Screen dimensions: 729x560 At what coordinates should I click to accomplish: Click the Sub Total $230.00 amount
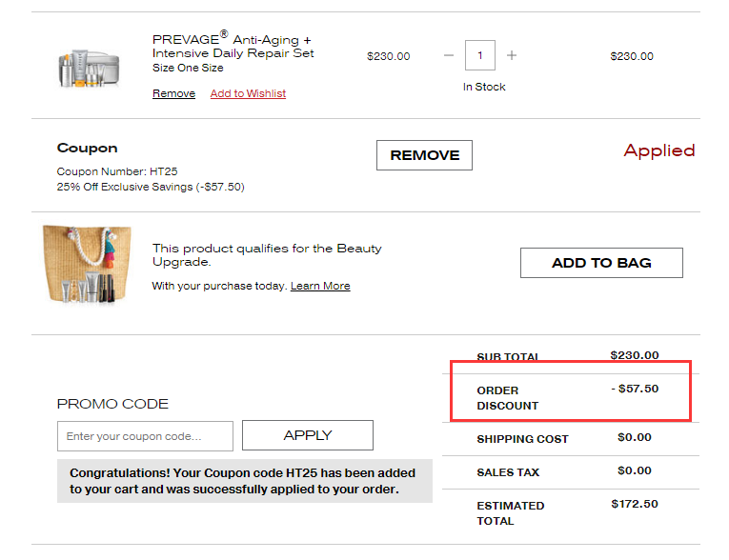pyautogui.click(x=635, y=355)
